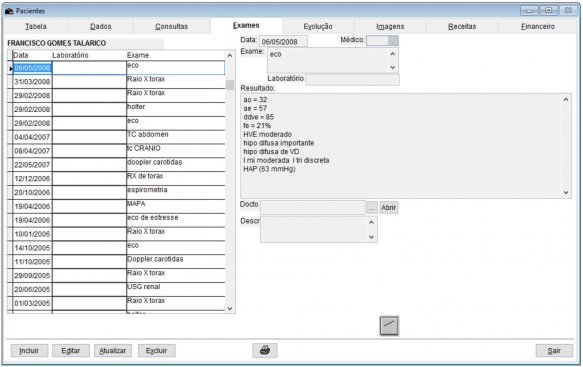Click the Laboratório column header
583x367 pixels.
click(x=89, y=55)
